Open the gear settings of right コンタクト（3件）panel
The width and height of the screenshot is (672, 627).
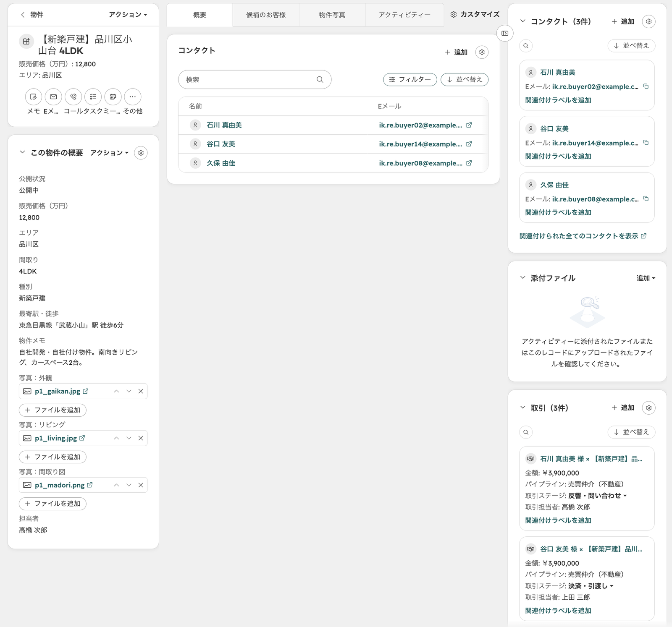649,21
